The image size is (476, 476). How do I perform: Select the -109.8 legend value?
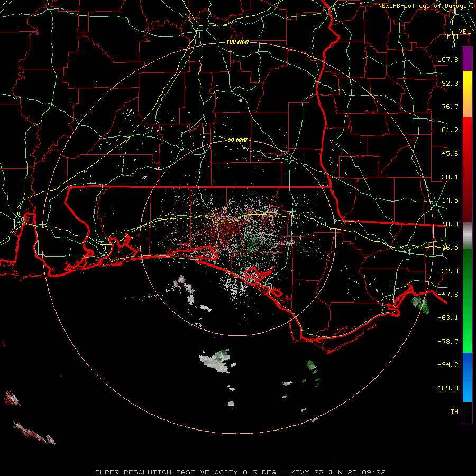[446, 388]
